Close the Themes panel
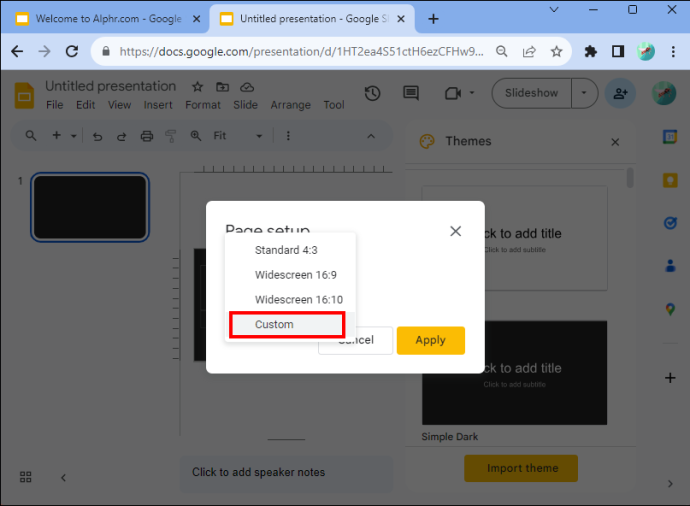Image resolution: width=690 pixels, height=506 pixels. click(615, 142)
